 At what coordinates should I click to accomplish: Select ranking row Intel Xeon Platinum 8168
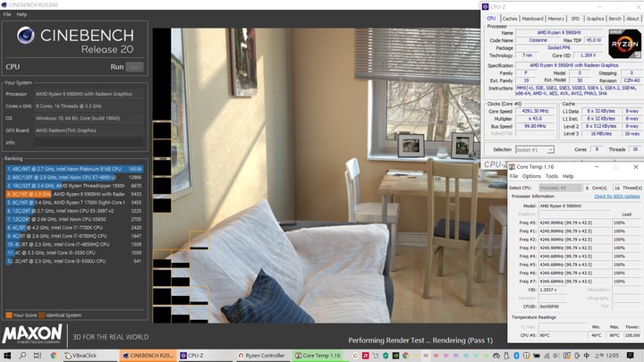coord(74,169)
